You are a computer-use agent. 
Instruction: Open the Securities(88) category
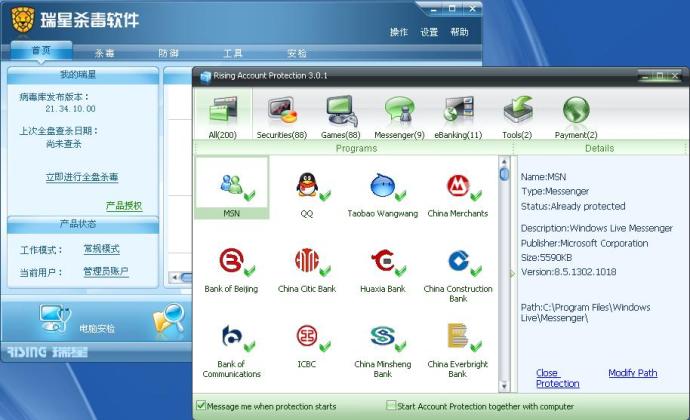point(282,110)
